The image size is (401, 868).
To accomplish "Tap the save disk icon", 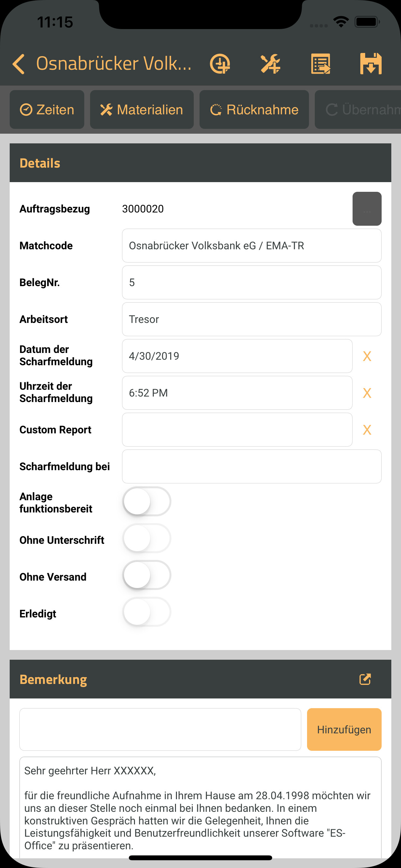I will tap(371, 64).
